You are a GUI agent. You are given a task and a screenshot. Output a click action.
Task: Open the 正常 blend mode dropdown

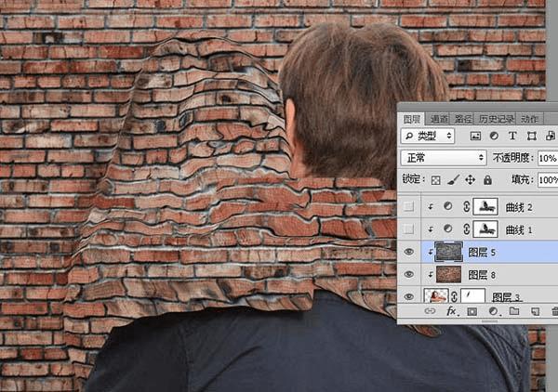(444, 158)
